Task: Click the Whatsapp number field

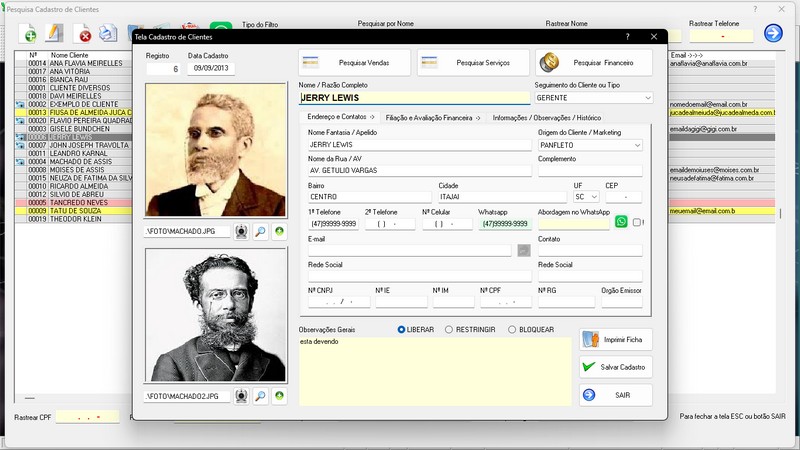Action: pyautogui.click(x=505, y=223)
